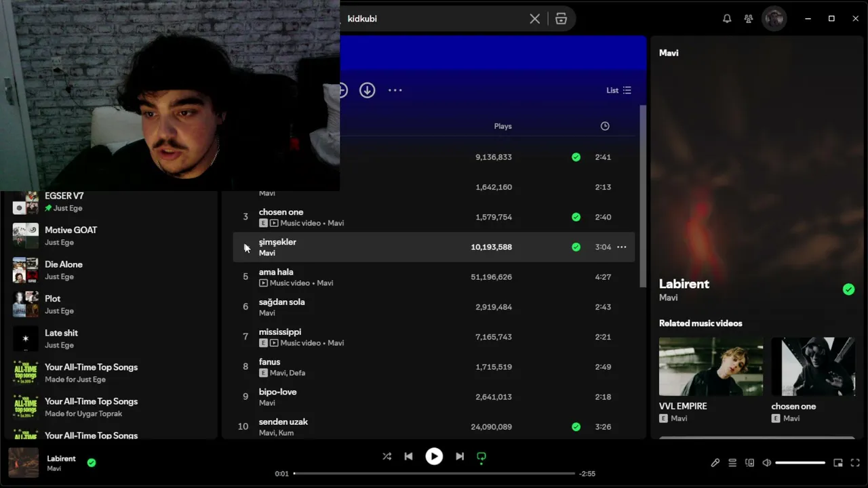Viewport: 868px width, 488px height.
Task: Open lyrics with the microphone icon
Action: tap(715, 463)
